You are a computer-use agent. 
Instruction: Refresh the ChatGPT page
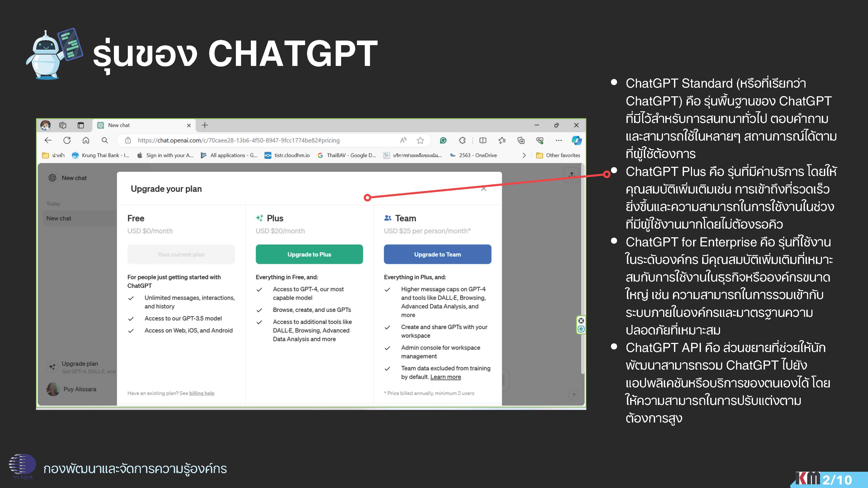(67, 140)
